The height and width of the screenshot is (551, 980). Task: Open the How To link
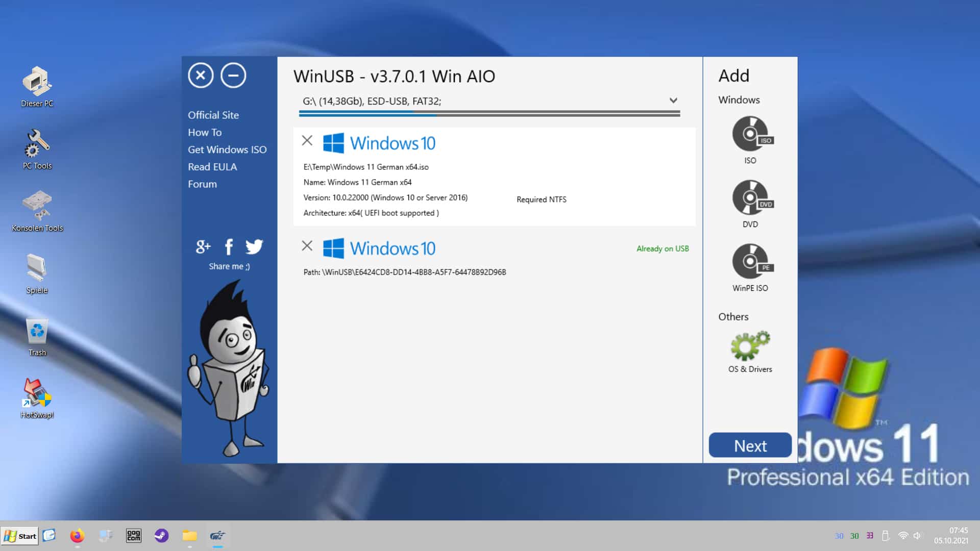(x=205, y=133)
